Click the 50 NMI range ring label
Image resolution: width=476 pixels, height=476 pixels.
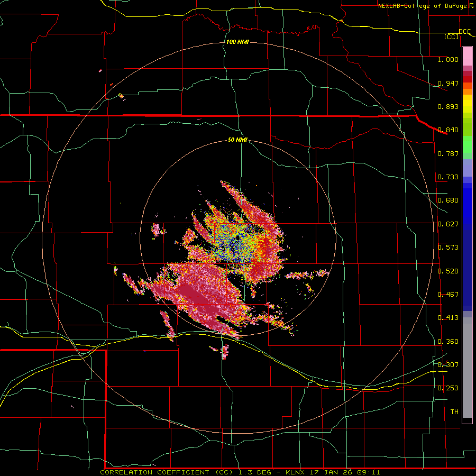[237, 140]
